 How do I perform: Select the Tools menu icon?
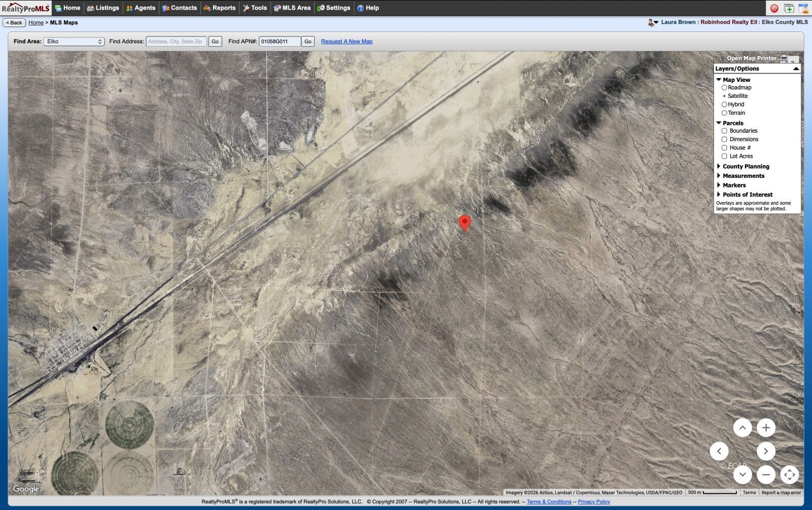coord(255,8)
